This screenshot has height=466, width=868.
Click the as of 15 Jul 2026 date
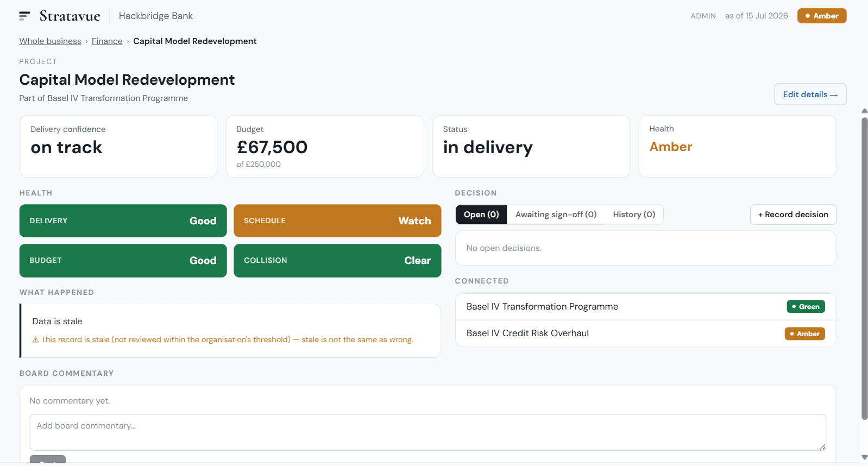[756, 16]
